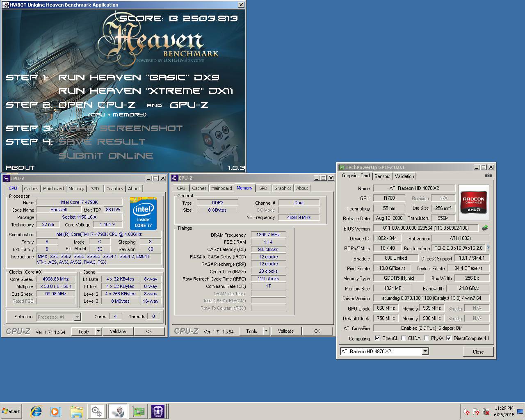
Task: Click Validate button in right CPU-Z window
Action: (286, 331)
